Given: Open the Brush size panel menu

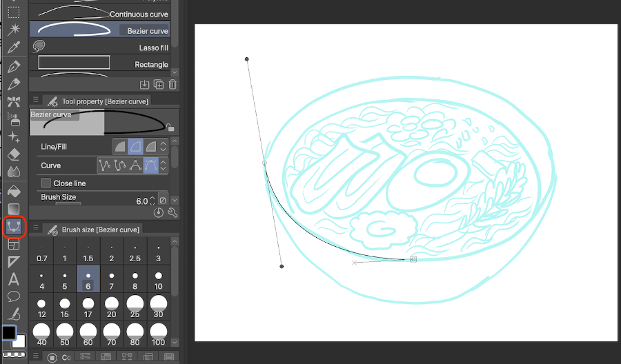Looking at the screenshot, I should point(36,228).
